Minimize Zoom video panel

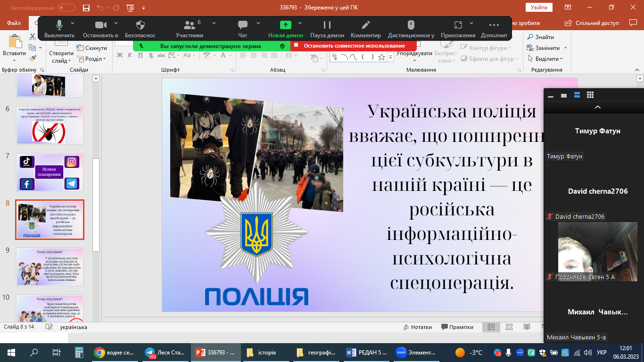[550, 96]
